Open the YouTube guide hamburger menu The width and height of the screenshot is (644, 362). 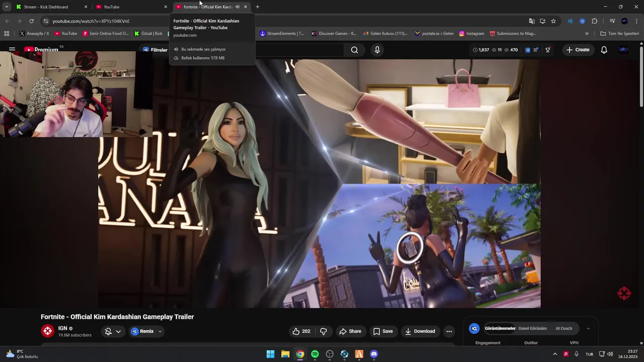click(x=12, y=50)
